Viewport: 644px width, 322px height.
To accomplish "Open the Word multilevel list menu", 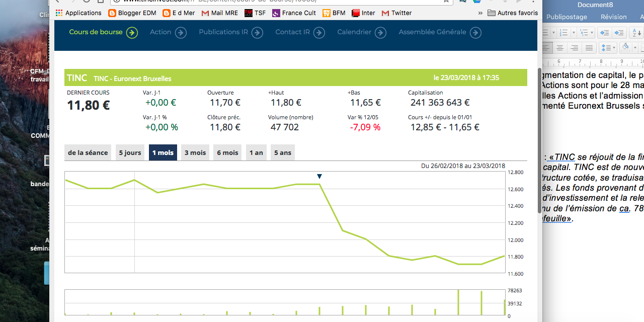I will (586, 33).
